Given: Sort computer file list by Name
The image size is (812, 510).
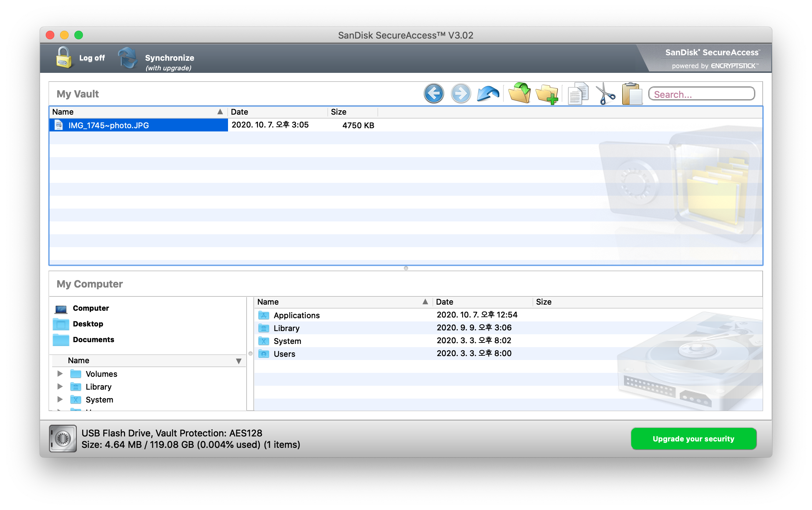Looking at the screenshot, I should click(343, 302).
